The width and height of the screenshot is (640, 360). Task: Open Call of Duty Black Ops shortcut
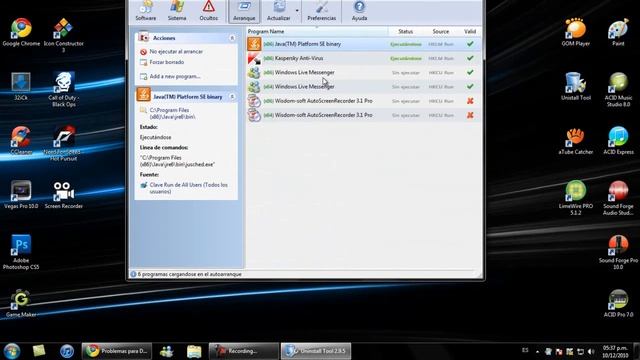(x=63, y=90)
